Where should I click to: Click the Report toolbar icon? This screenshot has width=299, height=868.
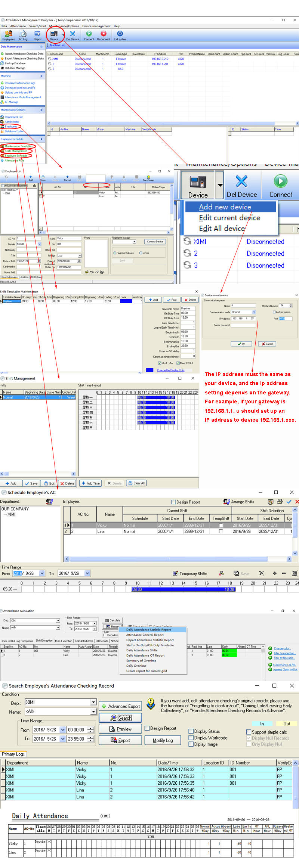(37, 34)
